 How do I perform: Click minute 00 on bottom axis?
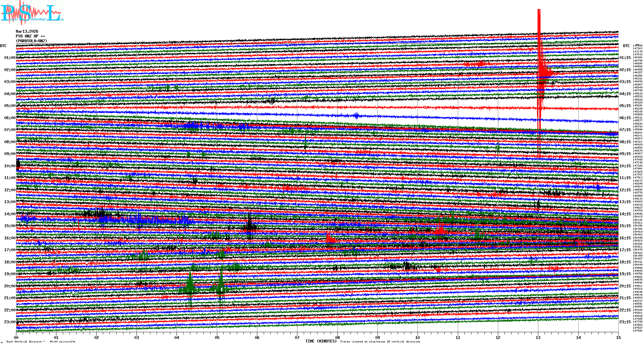click(x=16, y=337)
